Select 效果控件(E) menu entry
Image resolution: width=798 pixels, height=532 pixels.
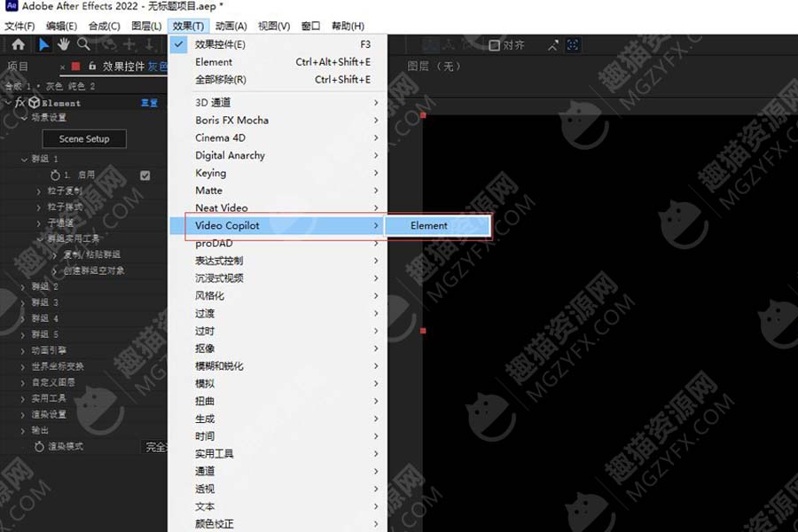point(278,44)
